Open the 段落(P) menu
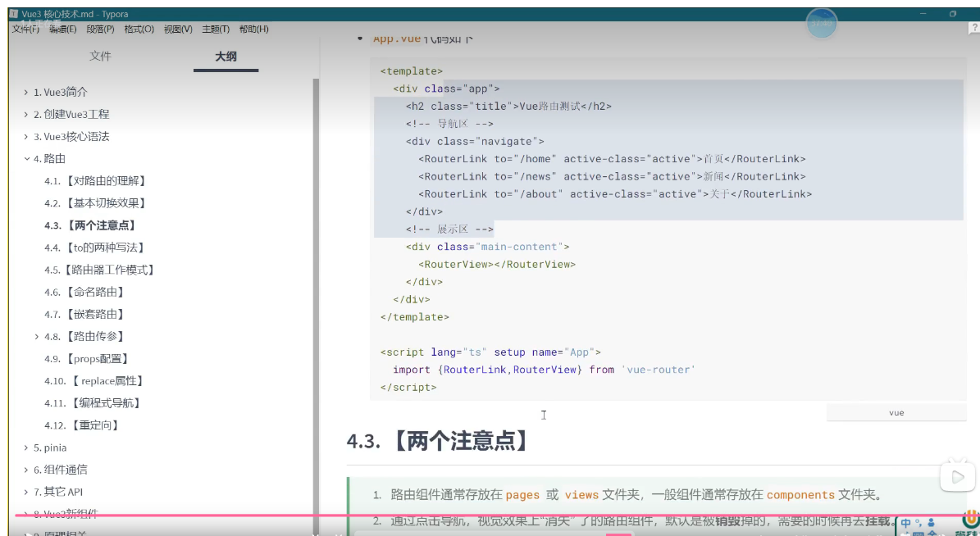Screen dimensions: 980x536 click(x=101, y=29)
